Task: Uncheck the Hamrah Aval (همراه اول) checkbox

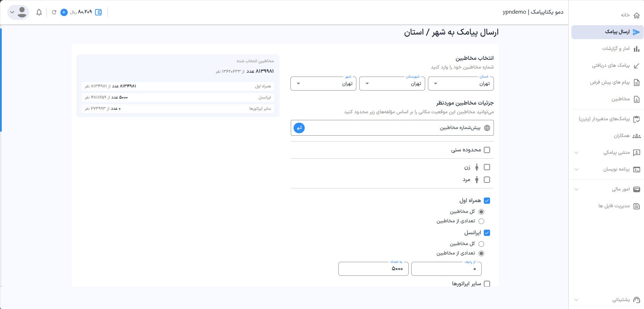Action: [487, 201]
